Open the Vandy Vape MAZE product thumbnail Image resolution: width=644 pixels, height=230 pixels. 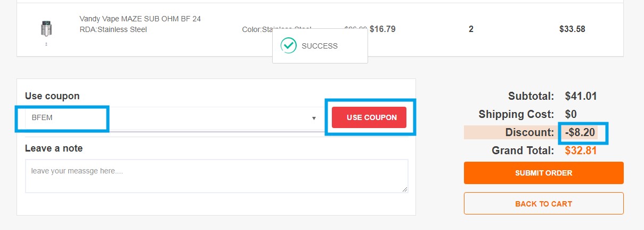[x=46, y=29]
